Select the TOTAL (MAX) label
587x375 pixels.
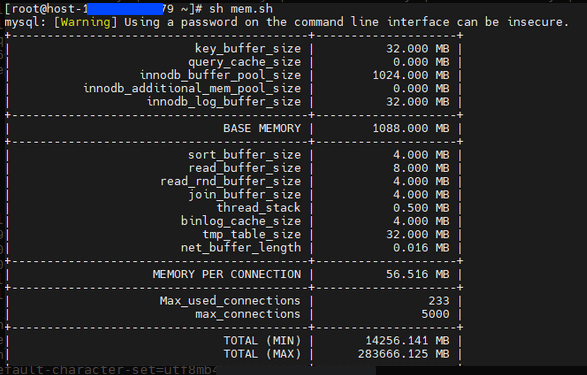pyautogui.click(x=262, y=354)
